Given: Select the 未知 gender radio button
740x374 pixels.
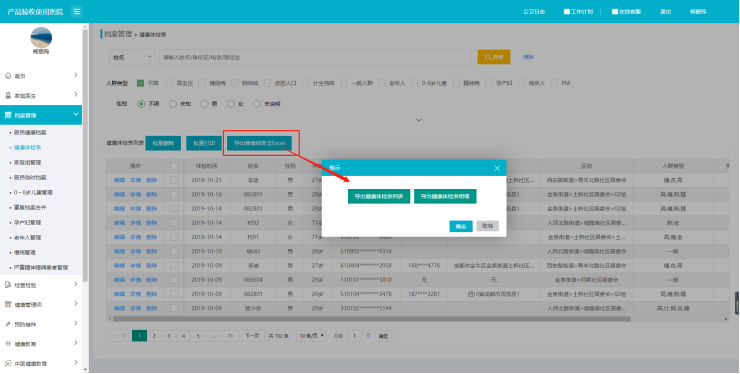Looking at the screenshot, I should (x=173, y=104).
